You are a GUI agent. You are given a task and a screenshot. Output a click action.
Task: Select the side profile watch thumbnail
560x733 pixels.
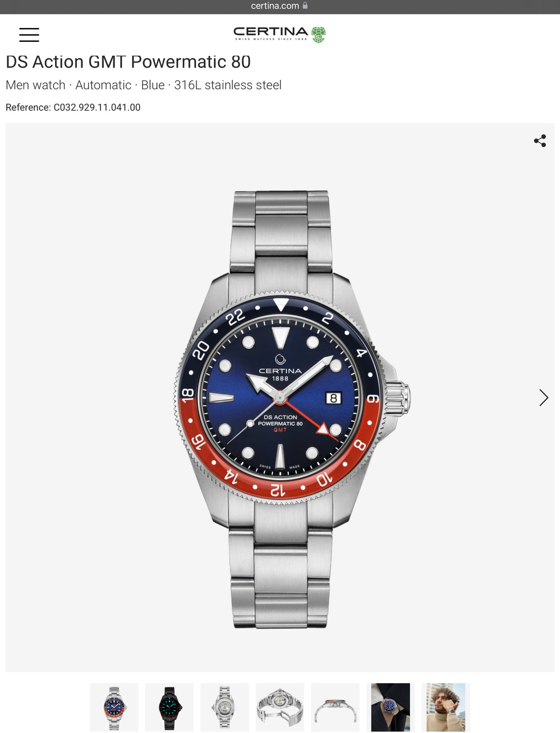tap(336, 707)
